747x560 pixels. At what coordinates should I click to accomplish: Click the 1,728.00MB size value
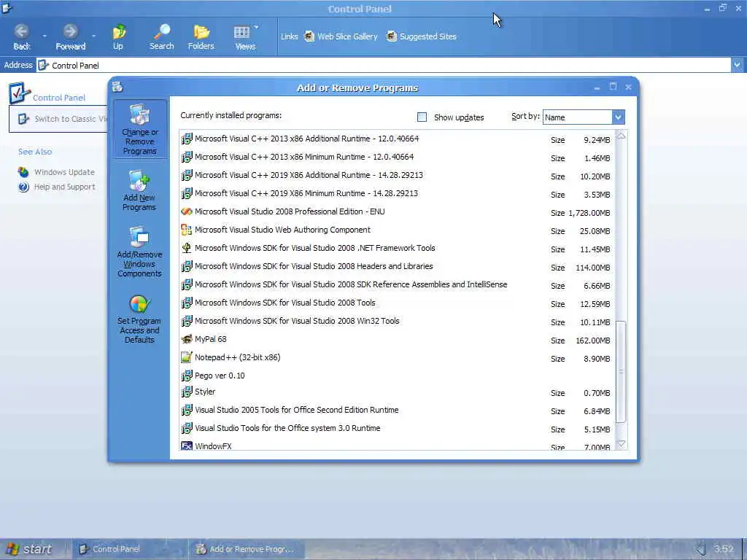coord(589,213)
